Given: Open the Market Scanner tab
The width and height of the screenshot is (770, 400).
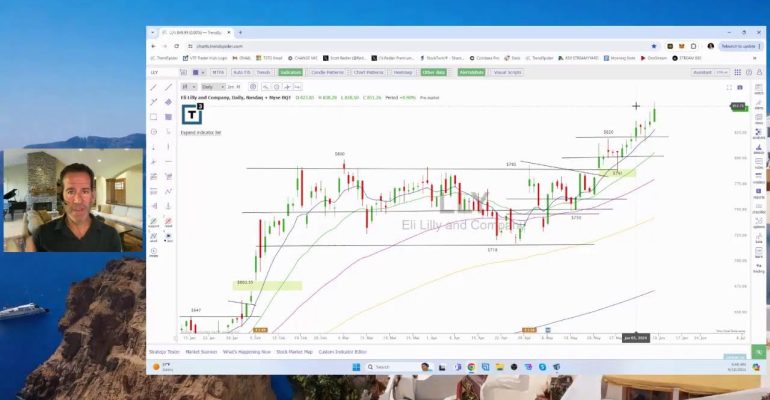Looking at the screenshot, I should tap(201, 352).
